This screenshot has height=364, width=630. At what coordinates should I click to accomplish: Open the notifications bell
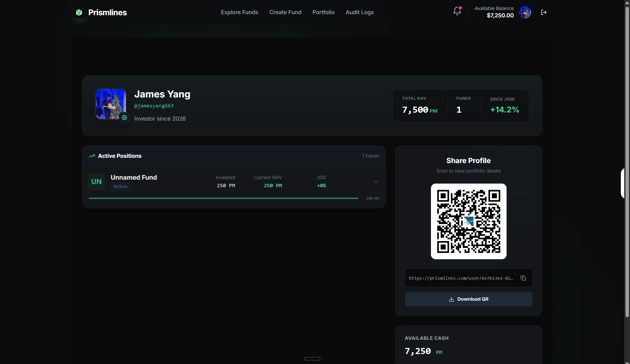tap(457, 11)
